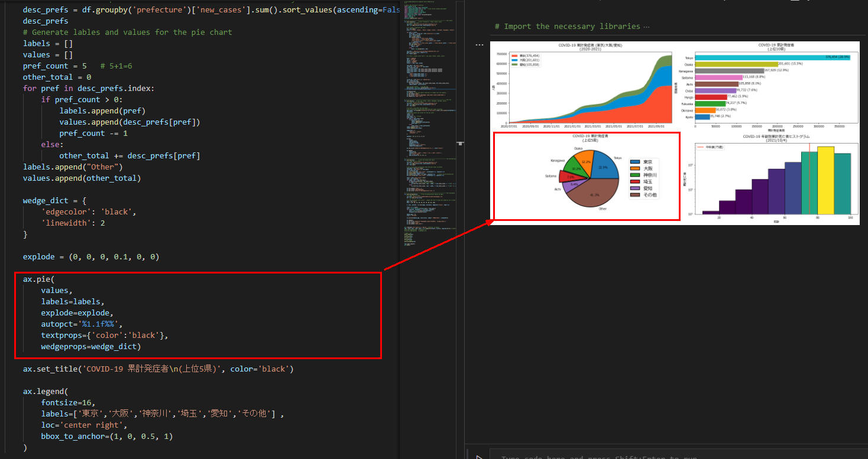
Task: Click the "if pref_count > 0:" line
Action: (x=82, y=99)
